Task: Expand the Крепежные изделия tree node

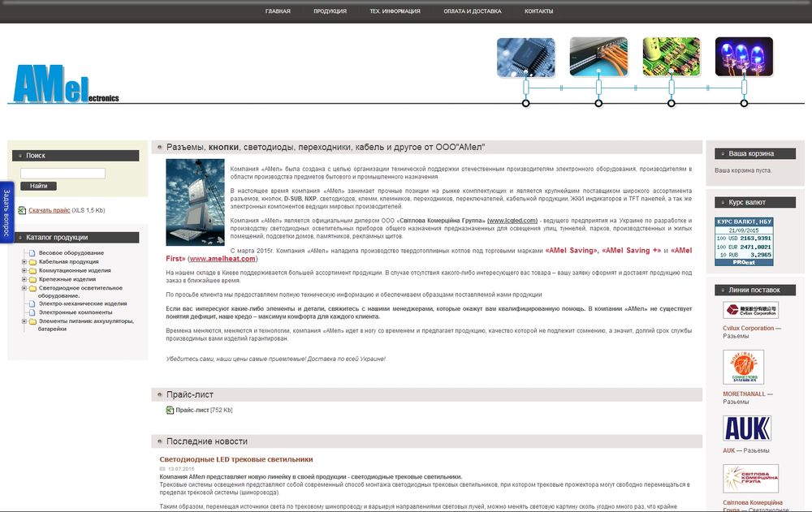Action: click(x=24, y=280)
